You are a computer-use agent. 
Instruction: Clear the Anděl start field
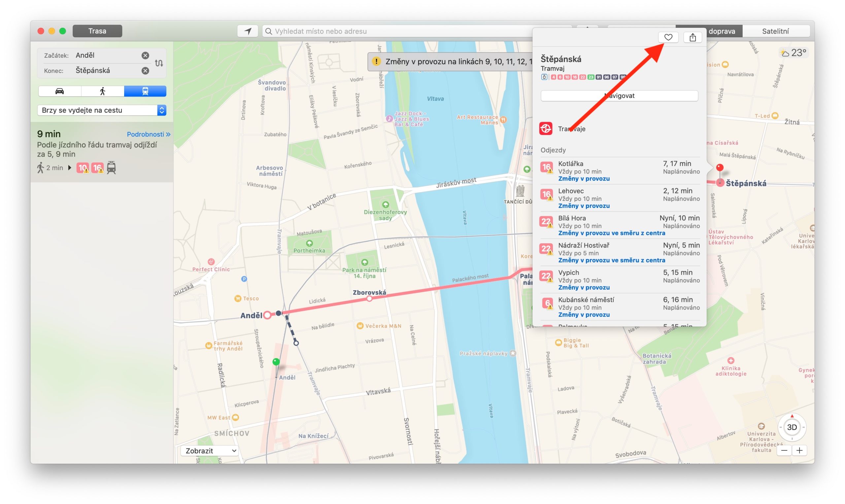(x=145, y=55)
